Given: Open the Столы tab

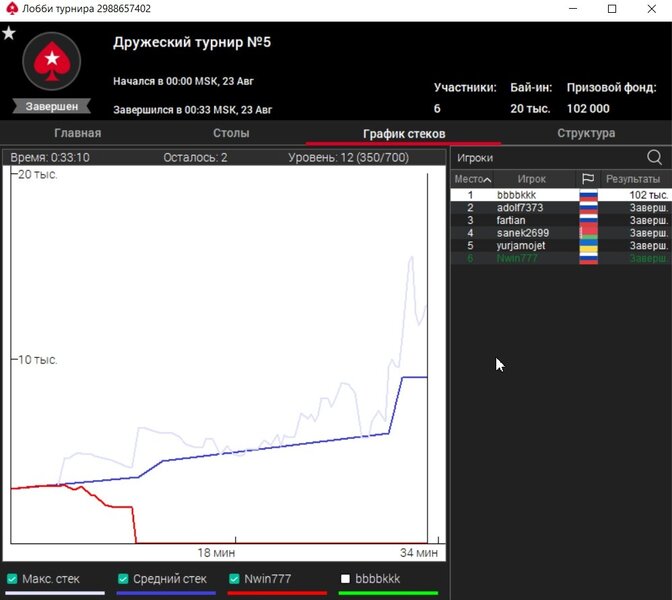Looking at the screenshot, I should (x=231, y=133).
